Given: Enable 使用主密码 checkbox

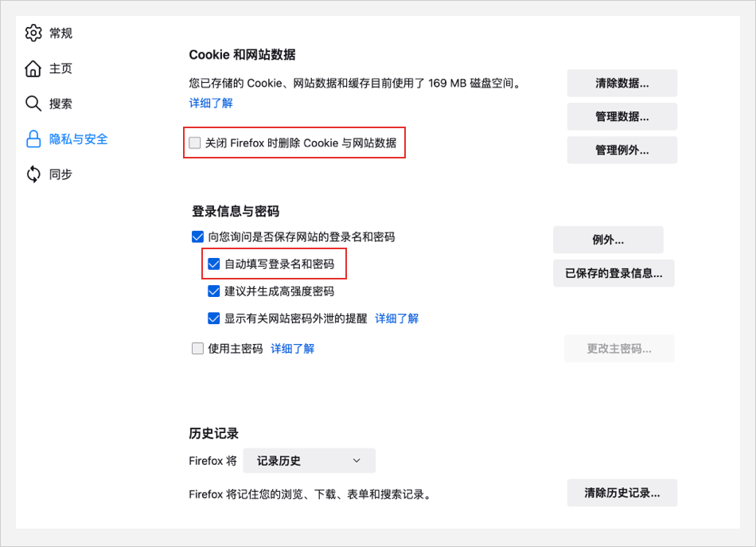Looking at the screenshot, I should pos(197,349).
